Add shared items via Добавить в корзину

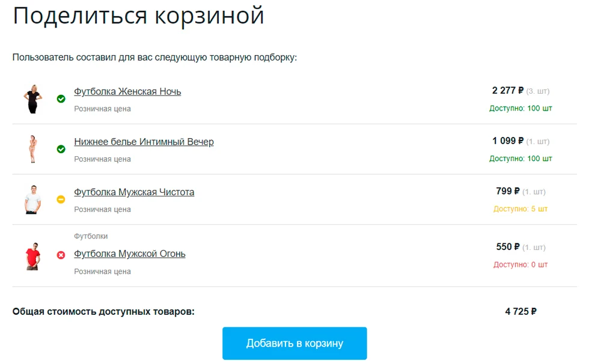[x=294, y=344]
